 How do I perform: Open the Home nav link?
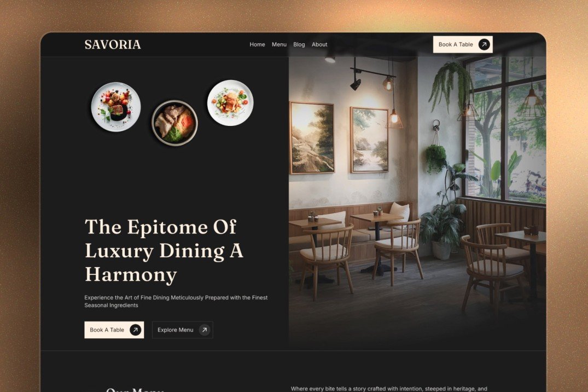pyautogui.click(x=257, y=44)
